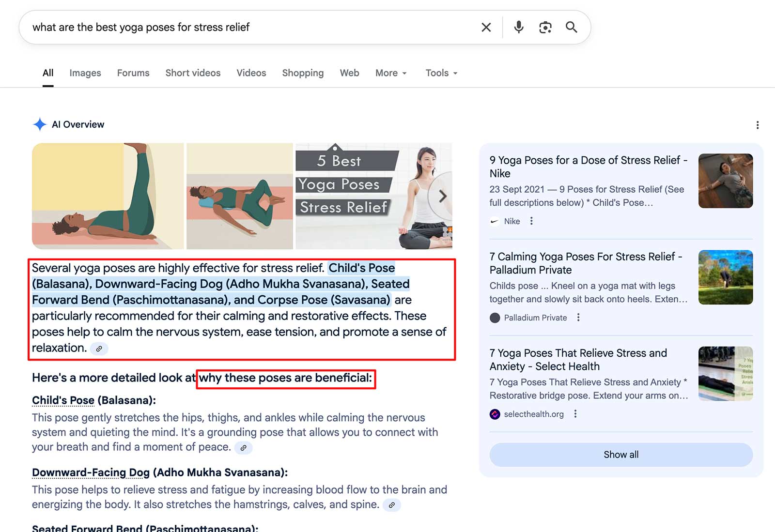Click the search magnifier icon
775x532 pixels.
[x=571, y=27]
